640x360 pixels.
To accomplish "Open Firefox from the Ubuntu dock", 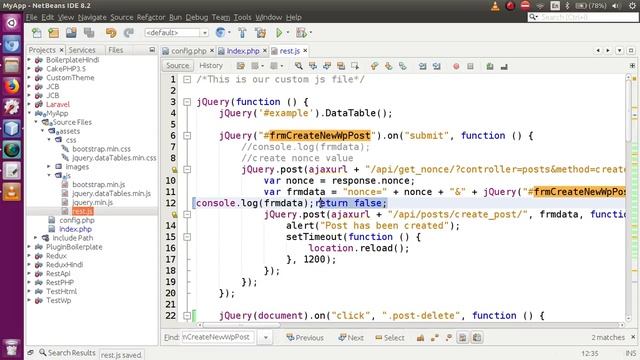I will click(x=11, y=87).
